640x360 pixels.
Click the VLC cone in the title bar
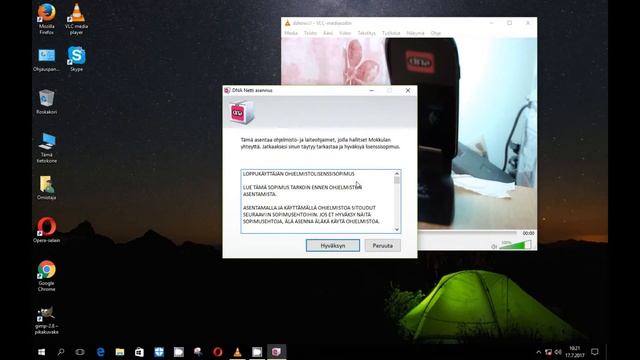tap(287, 23)
